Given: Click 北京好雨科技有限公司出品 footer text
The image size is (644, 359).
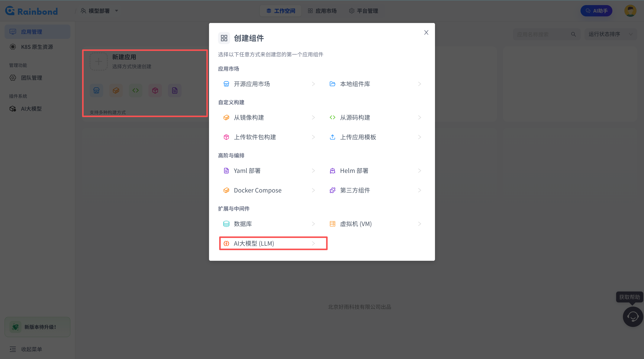Looking at the screenshot, I should [x=359, y=307].
